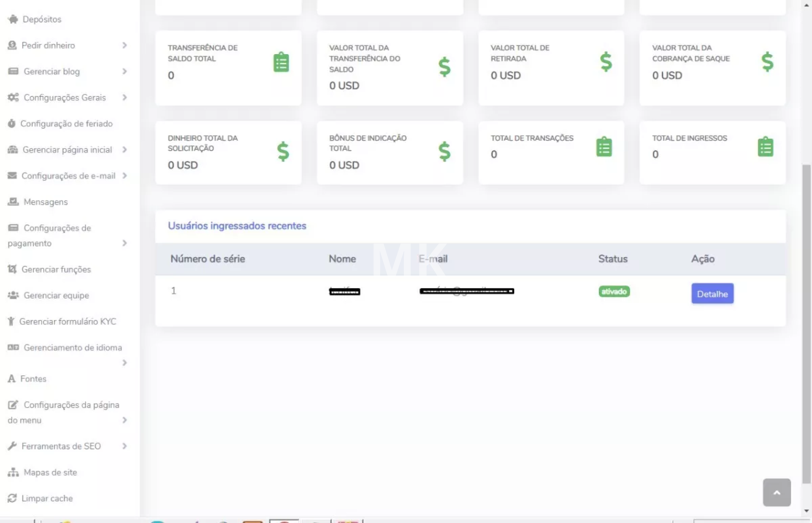The width and height of the screenshot is (812, 523).
Task: Click clipboard icon in Total de Transações card
Action: coord(604,147)
